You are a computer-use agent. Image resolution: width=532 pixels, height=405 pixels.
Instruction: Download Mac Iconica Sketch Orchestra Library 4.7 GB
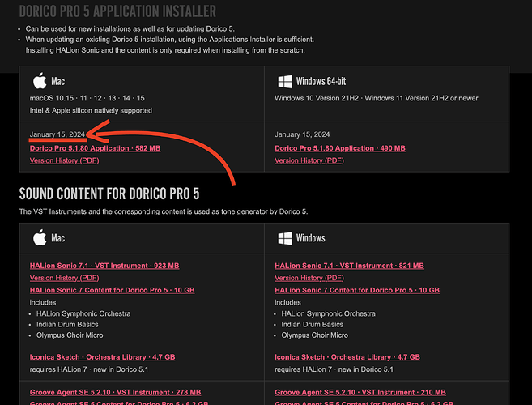(102, 357)
